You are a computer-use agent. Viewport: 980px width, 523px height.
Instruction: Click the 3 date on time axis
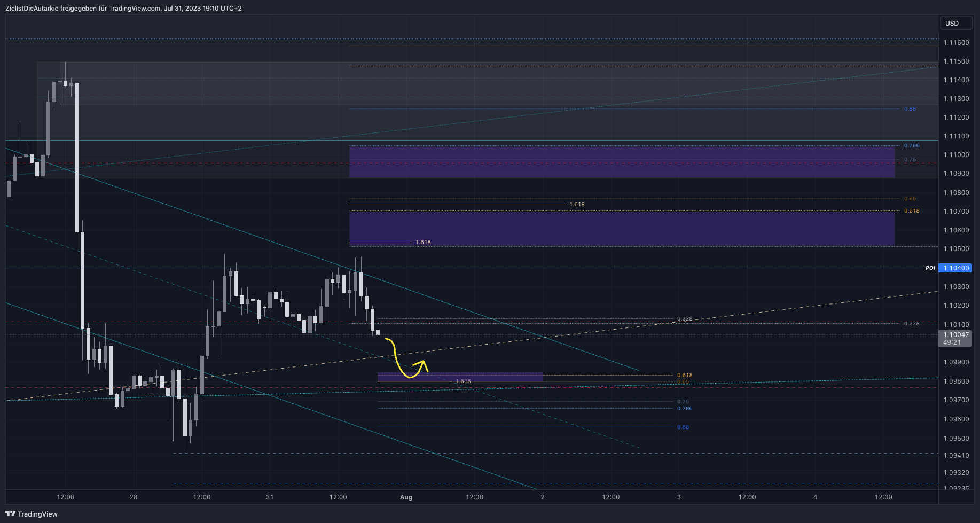679,497
